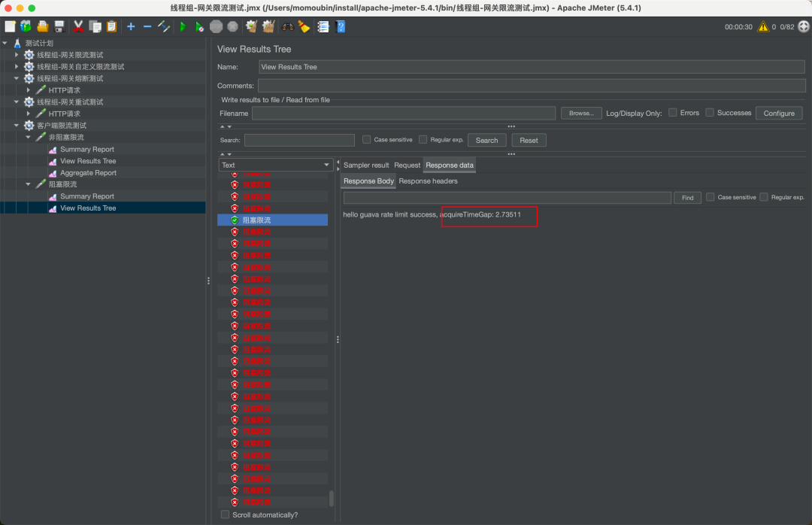Toggle Regular exp. in the Search row
This screenshot has height=525, width=812.
click(x=423, y=139)
